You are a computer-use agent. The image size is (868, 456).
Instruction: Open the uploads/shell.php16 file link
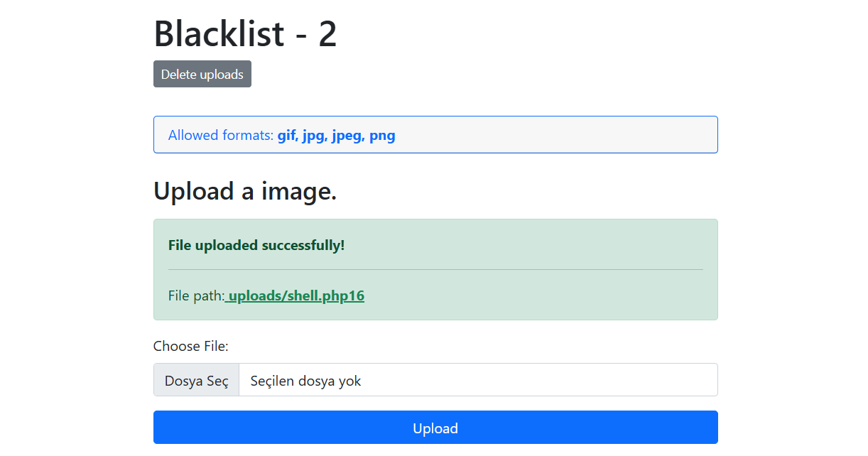295,295
